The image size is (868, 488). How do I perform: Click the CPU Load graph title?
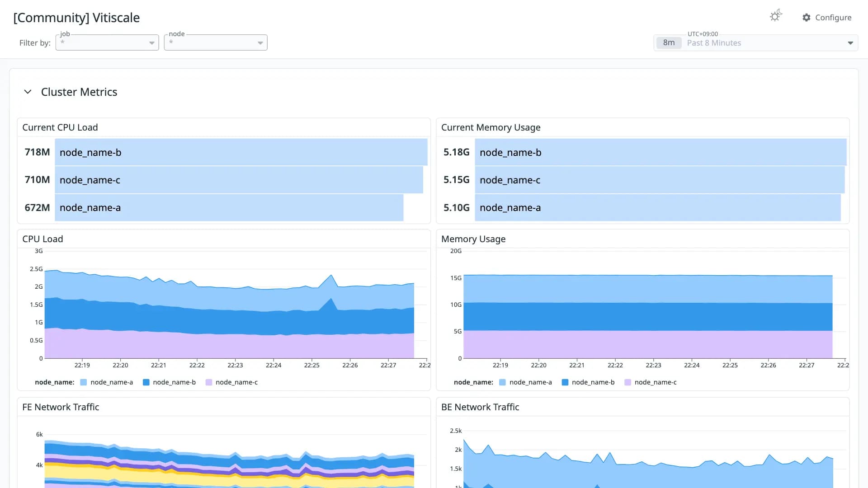(42, 239)
